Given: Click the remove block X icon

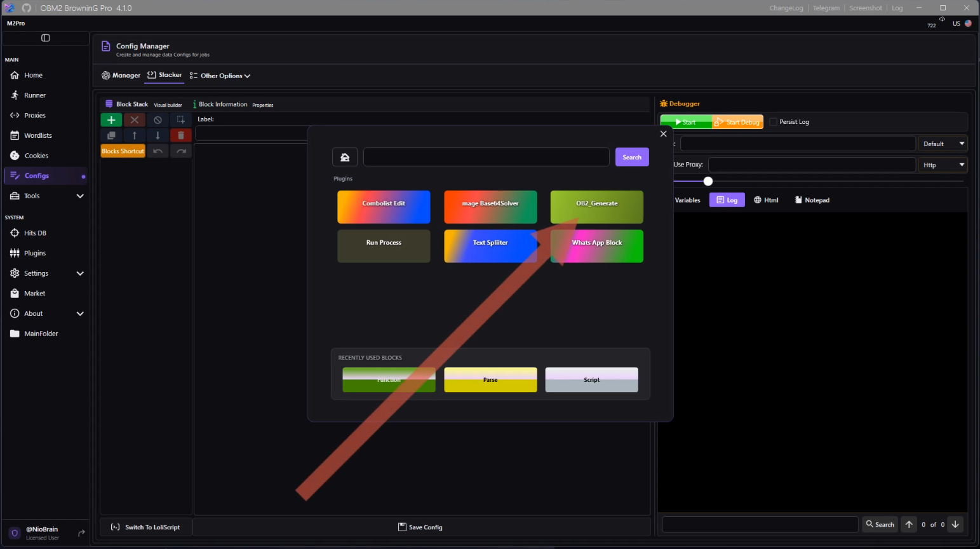Looking at the screenshot, I should coord(135,119).
